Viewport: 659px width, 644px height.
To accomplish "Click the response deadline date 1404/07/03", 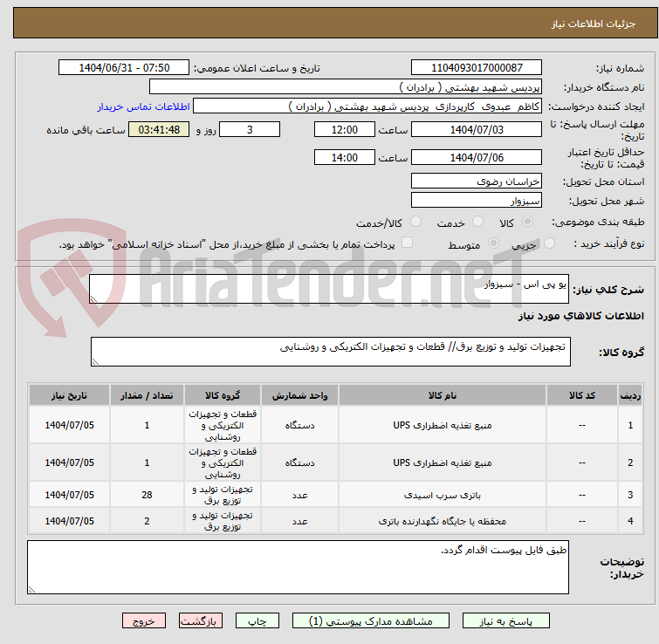I will [477, 129].
